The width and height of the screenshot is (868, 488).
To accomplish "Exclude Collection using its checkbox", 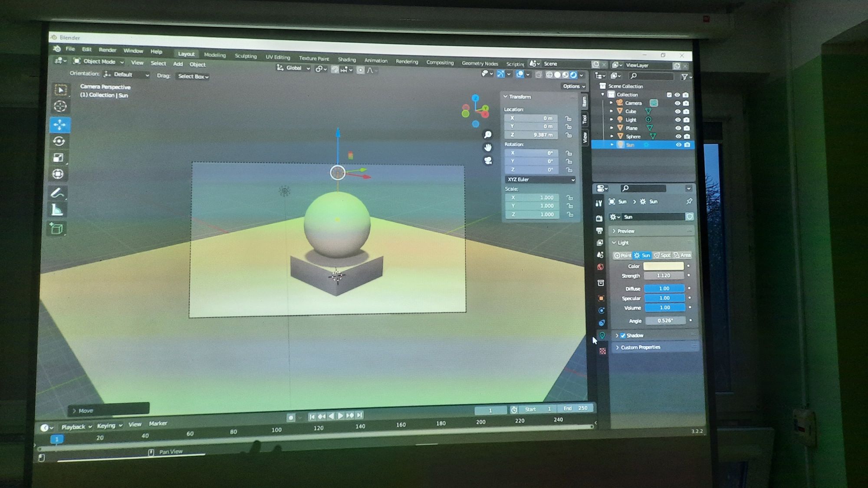I will pyautogui.click(x=669, y=95).
